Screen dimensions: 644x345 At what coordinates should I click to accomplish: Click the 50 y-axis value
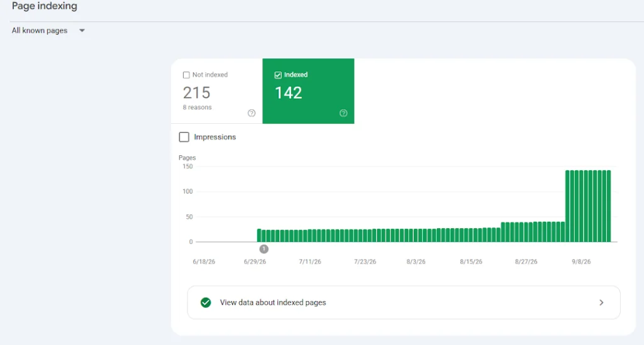[x=189, y=217]
